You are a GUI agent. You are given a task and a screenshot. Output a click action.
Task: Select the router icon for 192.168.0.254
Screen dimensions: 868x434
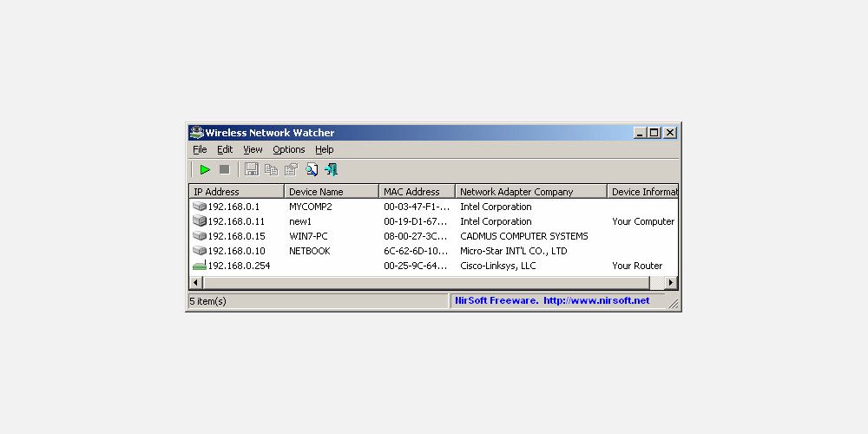(200, 266)
